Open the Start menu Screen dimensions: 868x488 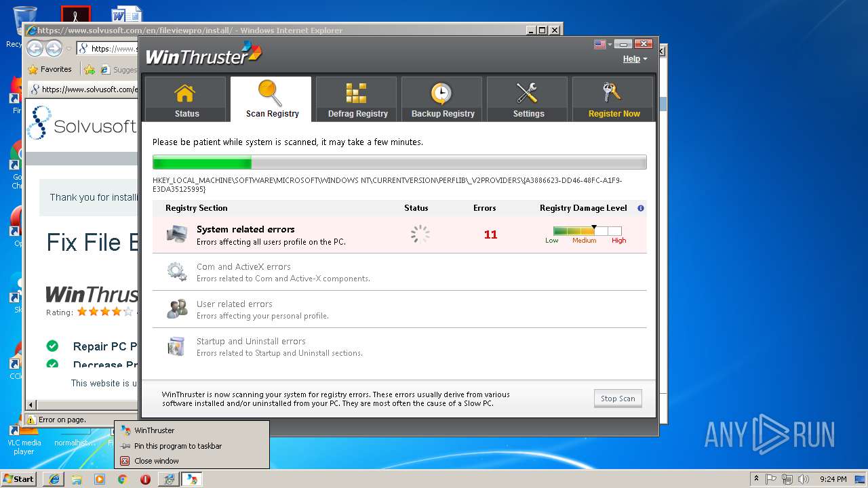[x=18, y=479]
